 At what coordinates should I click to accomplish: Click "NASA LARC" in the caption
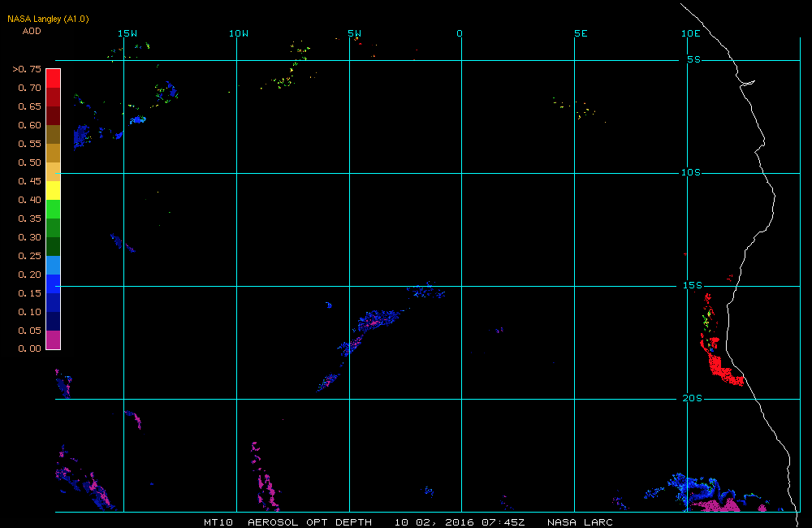click(x=580, y=522)
